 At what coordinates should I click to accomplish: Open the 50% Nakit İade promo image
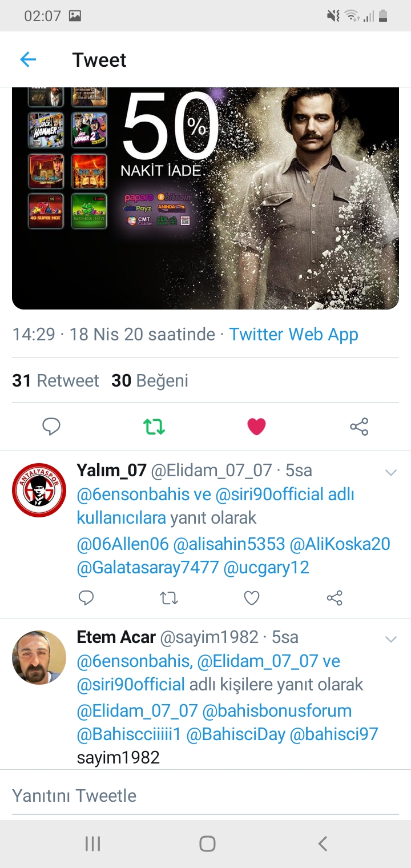point(205,198)
